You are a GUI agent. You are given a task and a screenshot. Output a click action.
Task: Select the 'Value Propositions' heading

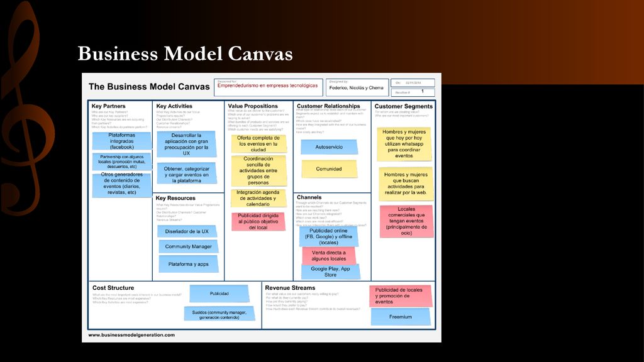[253, 106]
